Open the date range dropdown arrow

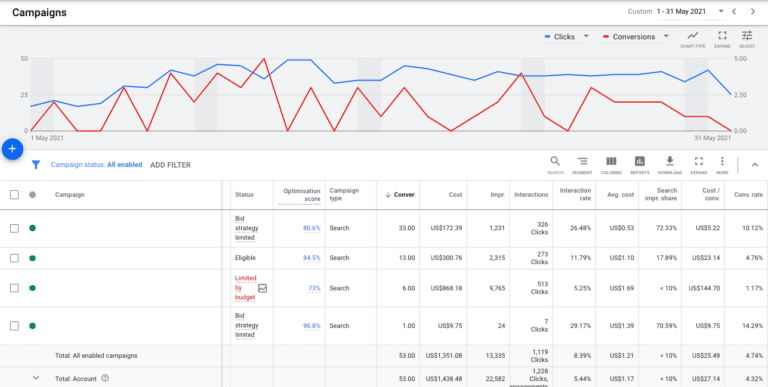click(720, 11)
